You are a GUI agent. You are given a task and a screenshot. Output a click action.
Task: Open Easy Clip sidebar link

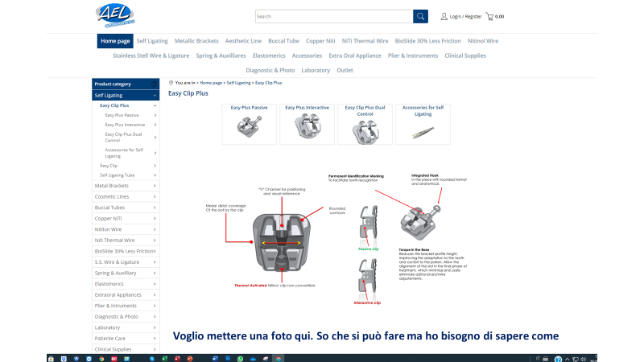[x=109, y=166]
